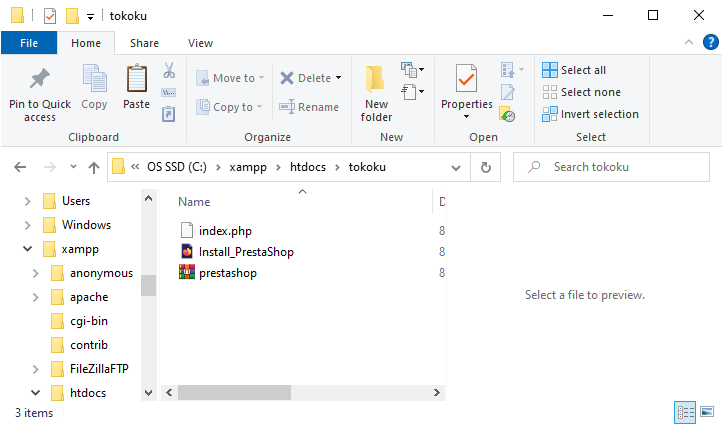The height and width of the screenshot is (425, 723).
Task: Click the Pin to Quick access icon
Action: coord(40,80)
